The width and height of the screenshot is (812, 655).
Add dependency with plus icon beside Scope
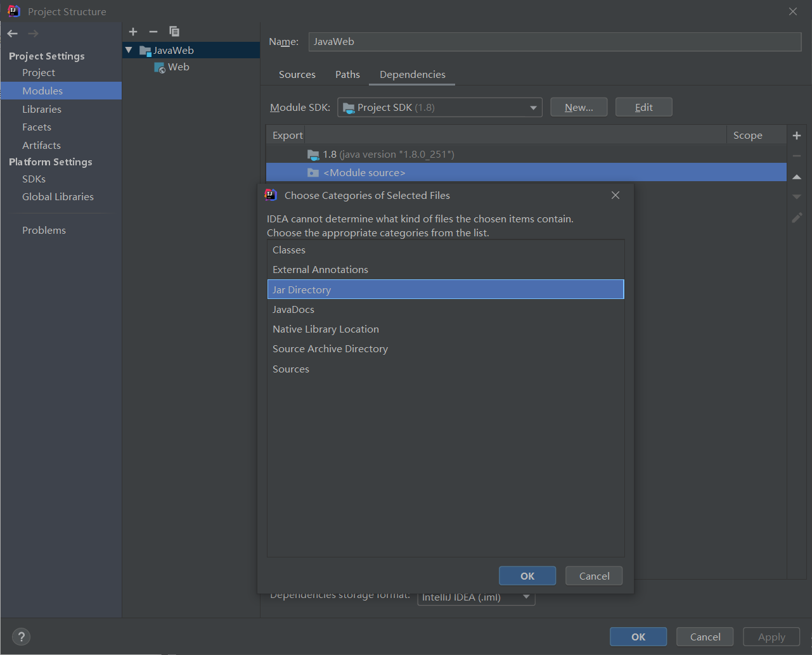pos(797,136)
